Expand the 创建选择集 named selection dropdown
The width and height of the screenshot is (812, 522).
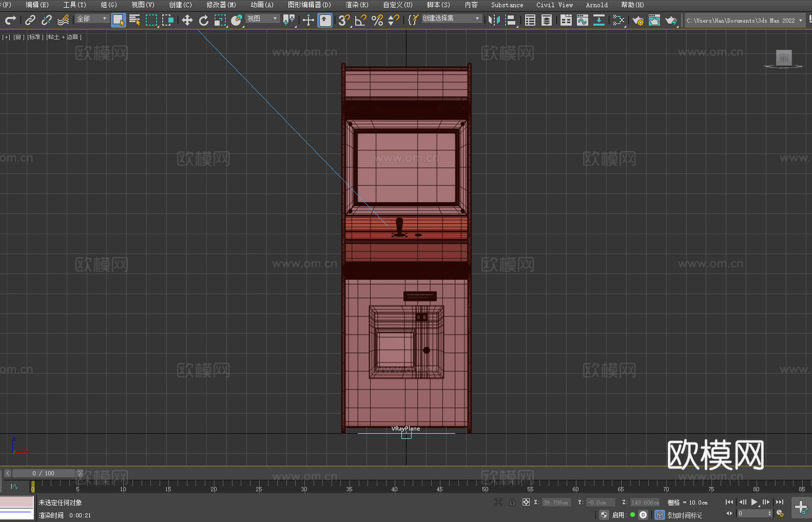coord(451,18)
